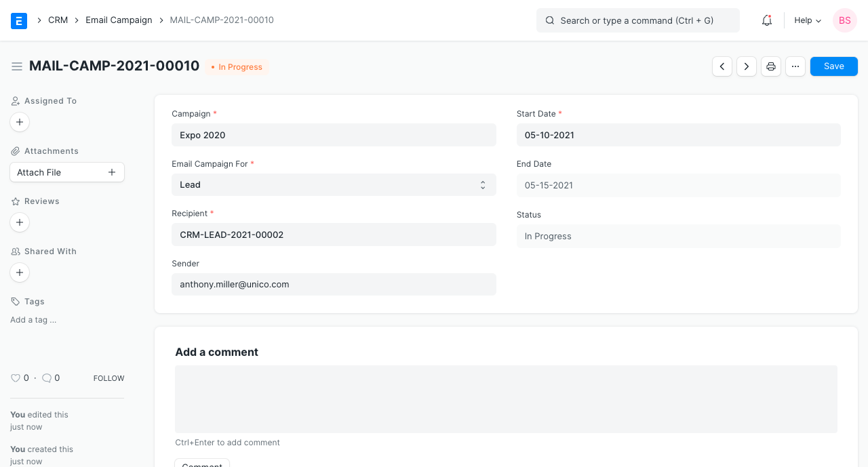Add an assignee with the Assigned To plus icon
Screen dimensions: 868x467
coord(19,122)
